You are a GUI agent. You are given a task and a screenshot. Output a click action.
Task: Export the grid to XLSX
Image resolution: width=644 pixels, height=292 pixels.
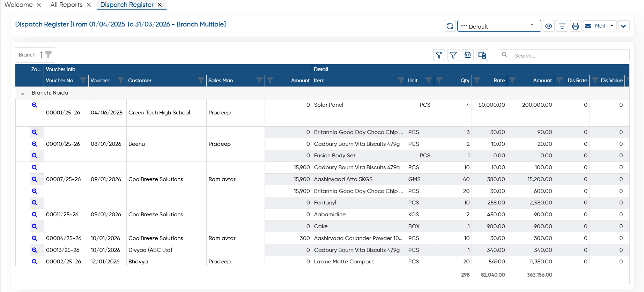click(x=468, y=55)
